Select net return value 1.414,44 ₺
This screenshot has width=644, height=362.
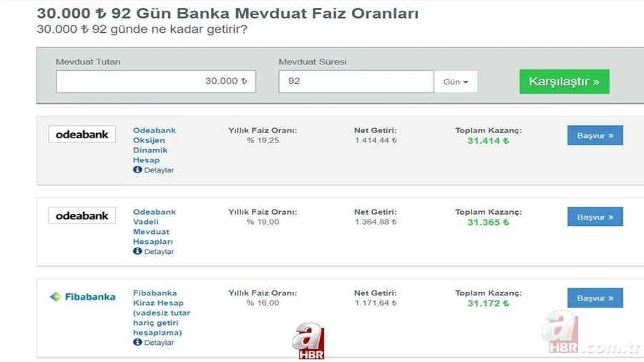coord(376,140)
